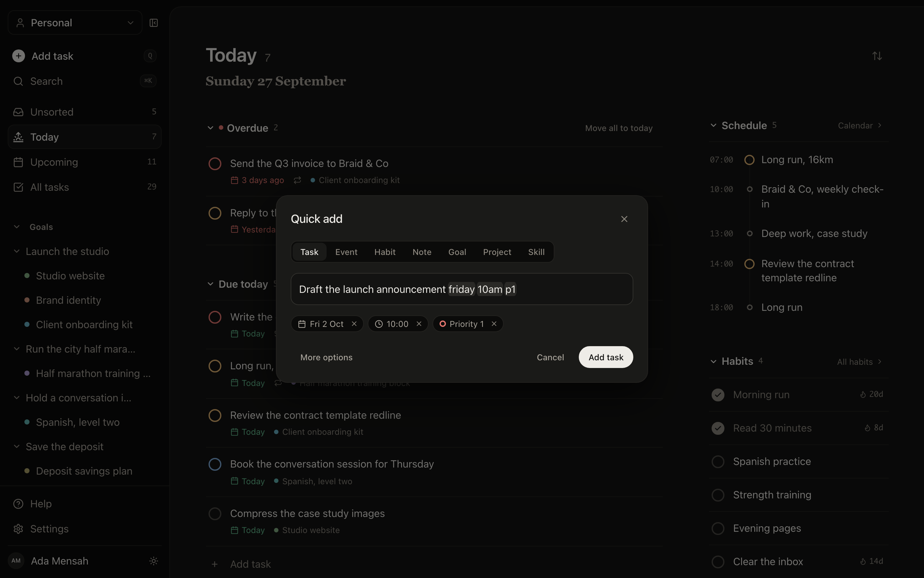924x578 pixels.
Task: Click the Draft the launch announcement input
Action: (x=462, y=289)
